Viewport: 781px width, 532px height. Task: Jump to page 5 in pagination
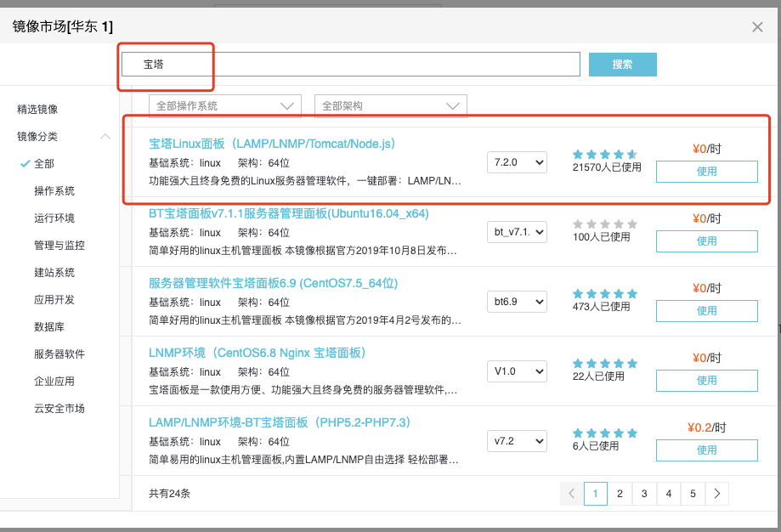tap(693, 494)
